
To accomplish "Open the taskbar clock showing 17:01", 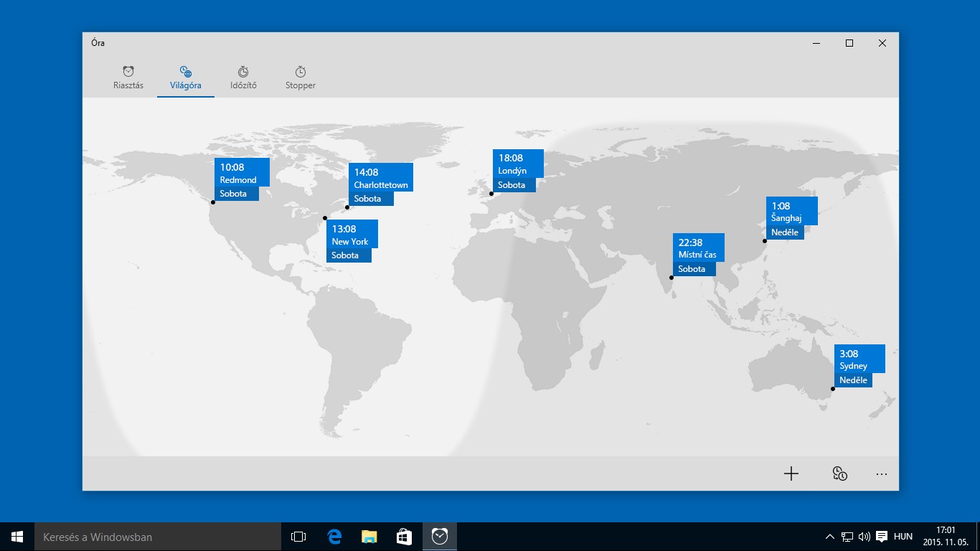I will [x=946, y=537].
